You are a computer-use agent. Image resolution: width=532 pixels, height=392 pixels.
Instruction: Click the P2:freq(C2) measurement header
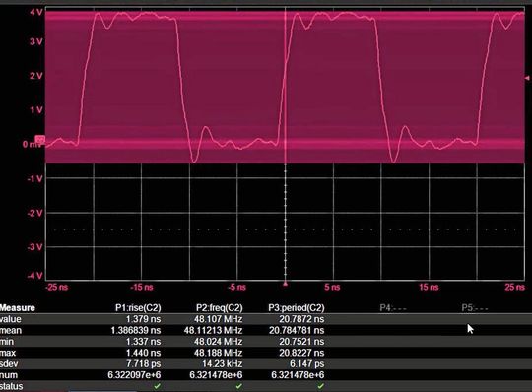coord(220,308)
